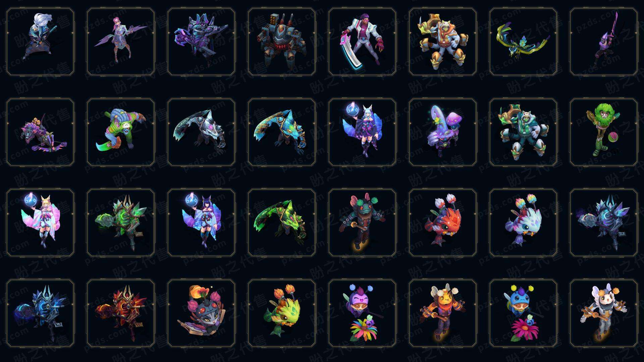Image resolution: width=644 pixels, height=362 pixels.
Task: Click the blue bee-hat character on pink flower
Action: pos(523,313)
